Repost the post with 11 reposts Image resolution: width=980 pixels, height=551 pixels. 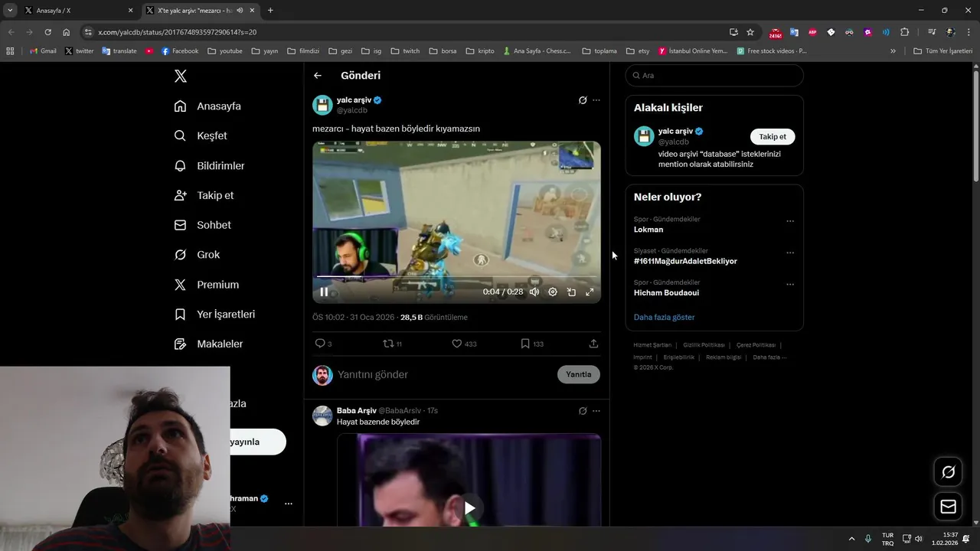click(x=392, y=344)
